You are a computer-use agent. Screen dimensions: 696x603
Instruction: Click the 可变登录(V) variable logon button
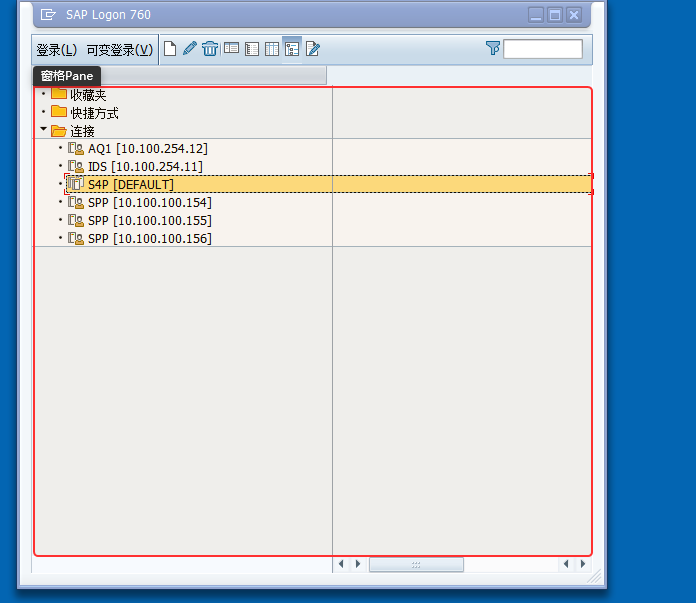point(120,50)
